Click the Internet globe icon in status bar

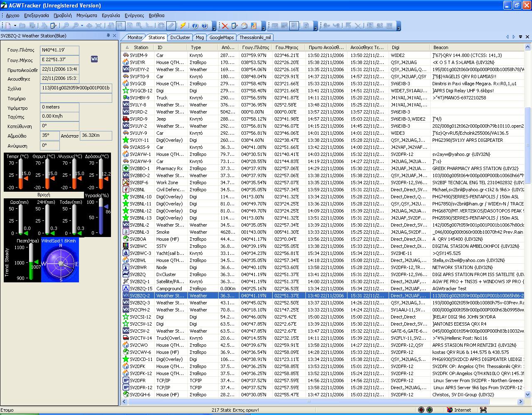pyautogui.click(x=449, y=410)
